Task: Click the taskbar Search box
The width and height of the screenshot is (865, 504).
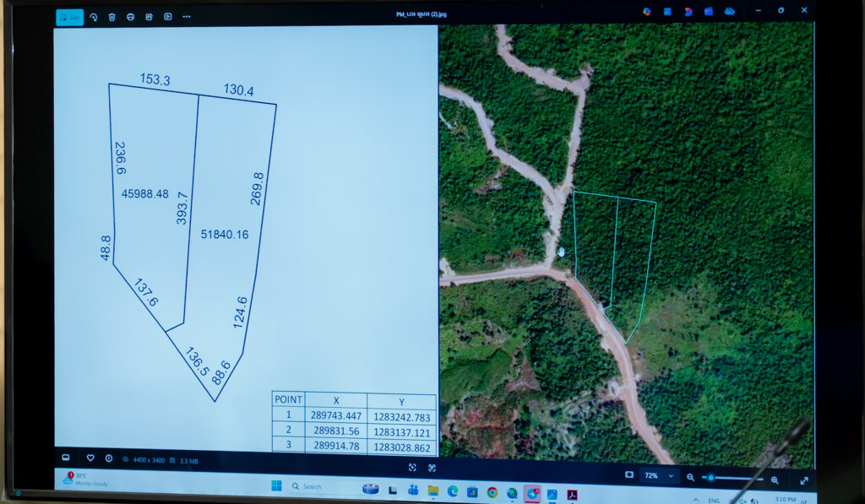Action: 321,487
